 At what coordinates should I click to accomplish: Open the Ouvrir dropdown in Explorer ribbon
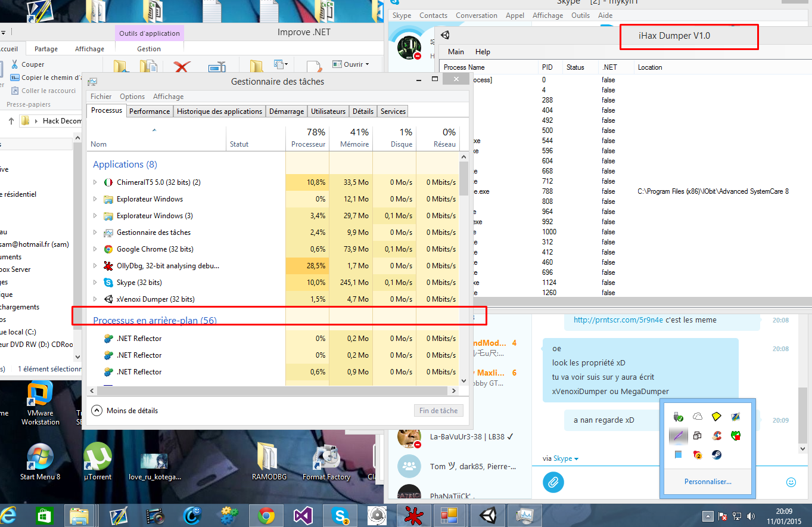(x=350, y=64)
